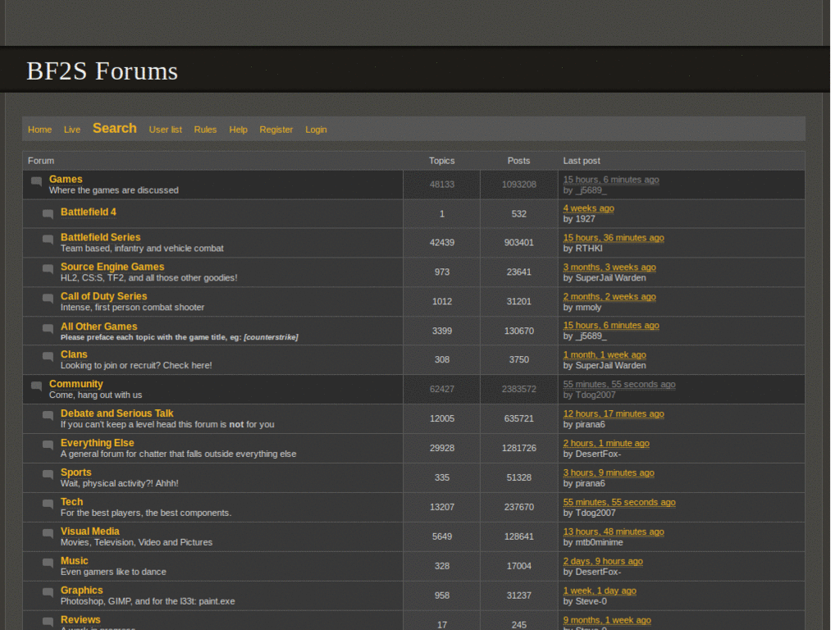Image resolution: width=840 pixels, height=630 pixels.
Task: Open Sports last post '3 hours, 9 minutes ago'
Action: [608, 472]
